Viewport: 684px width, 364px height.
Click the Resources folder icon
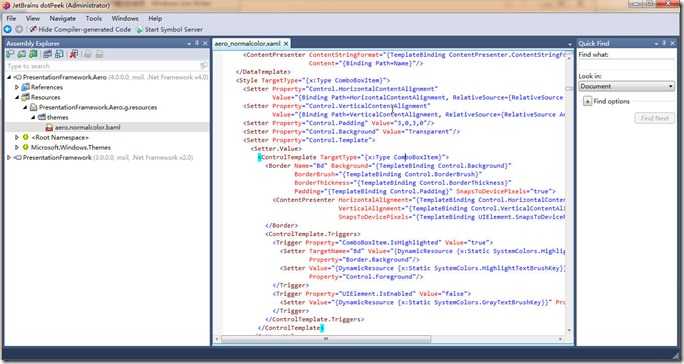(25, 97)
